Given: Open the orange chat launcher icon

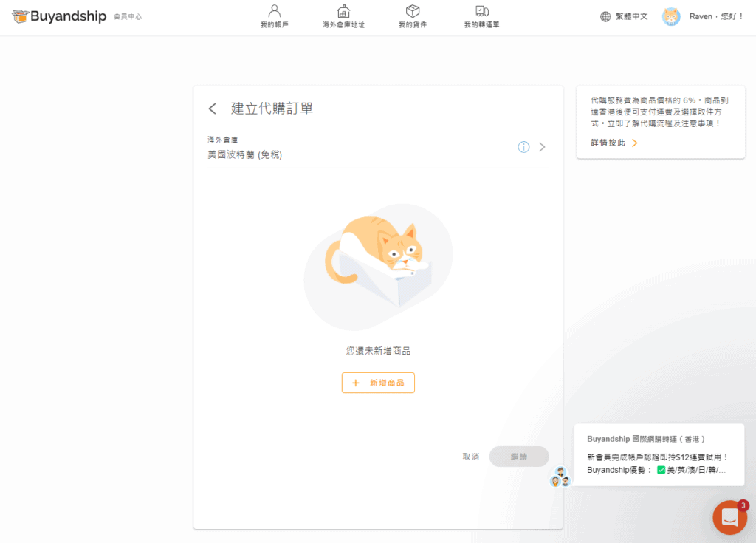Looking at the screenshot, I should coord(729,517).
